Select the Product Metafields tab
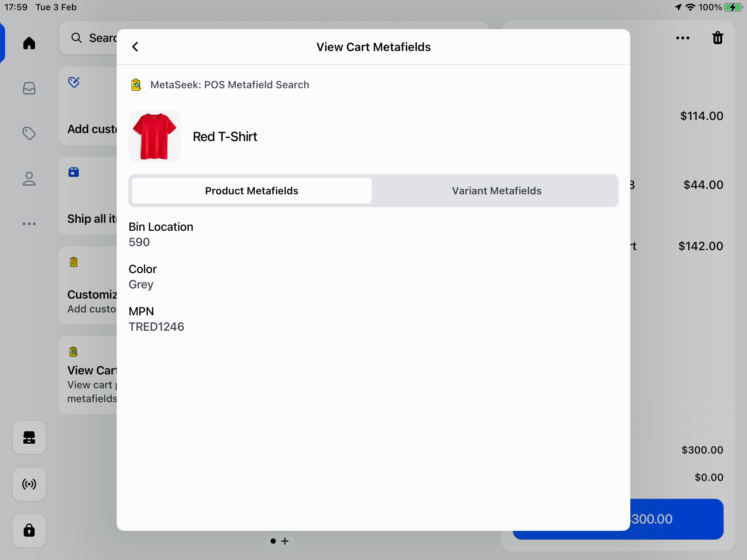 point(252,191)
